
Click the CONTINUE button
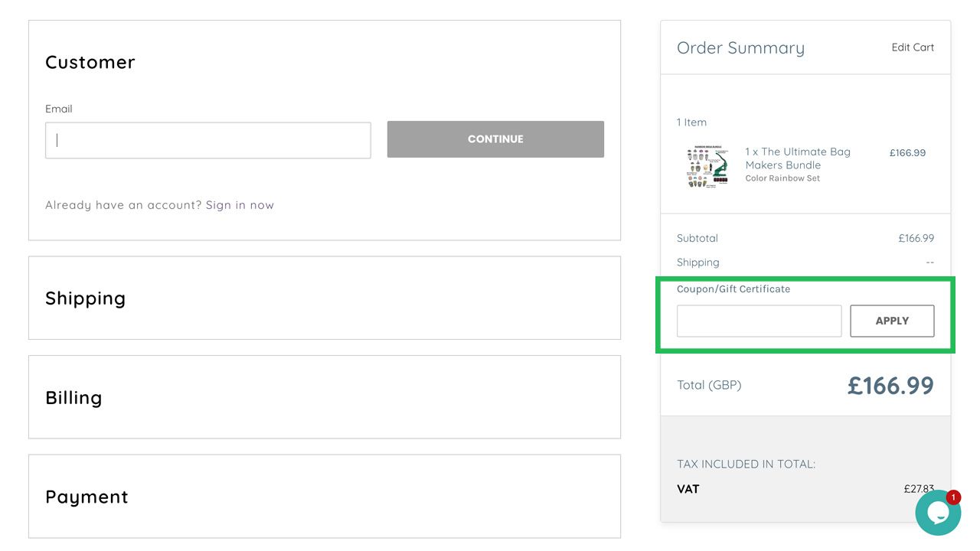(x=495, y=139)
